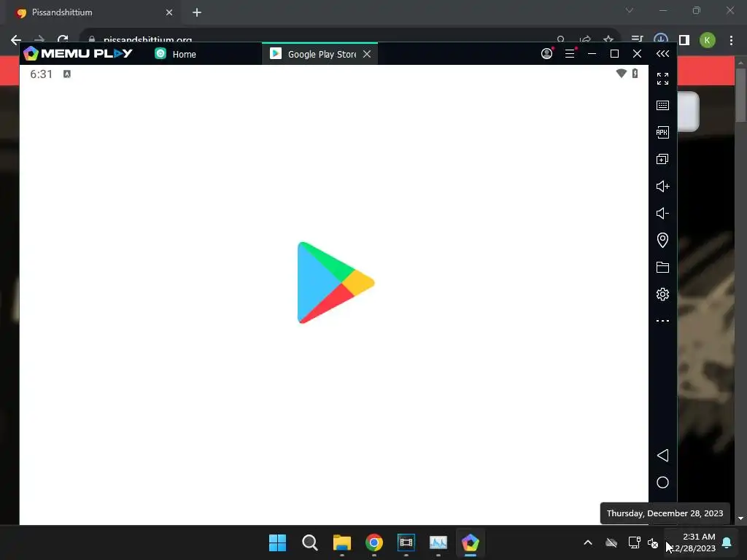Image resolution: width=747 pixels, height=560 pixels.
Task: Click the MEmu Play logo
Action: click(77, 53)
